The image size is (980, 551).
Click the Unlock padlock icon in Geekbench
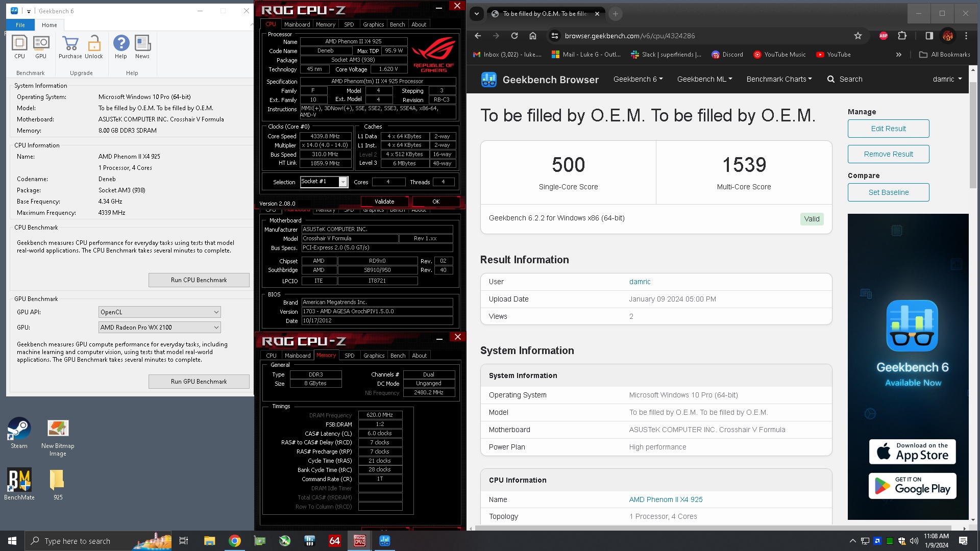pos(94,47)
